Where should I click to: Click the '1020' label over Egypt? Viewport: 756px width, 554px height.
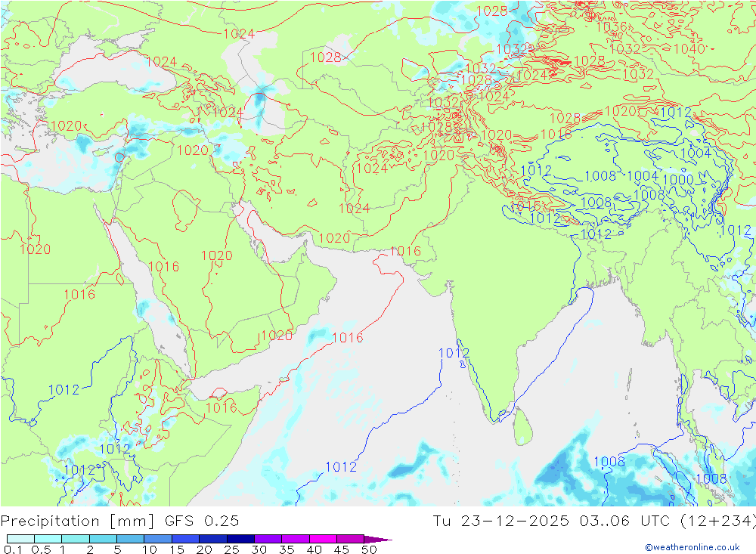[36, 249]
